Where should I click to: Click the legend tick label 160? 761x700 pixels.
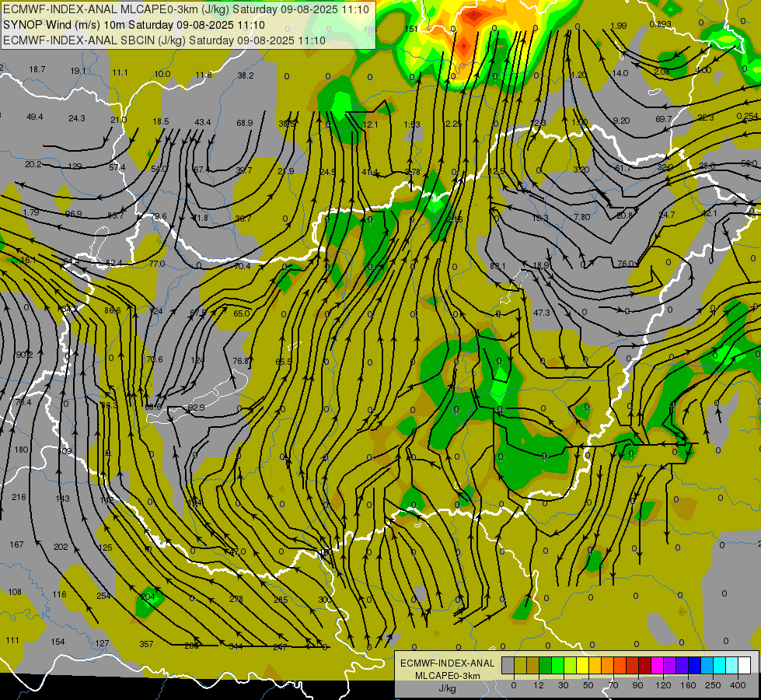(688, 685)
